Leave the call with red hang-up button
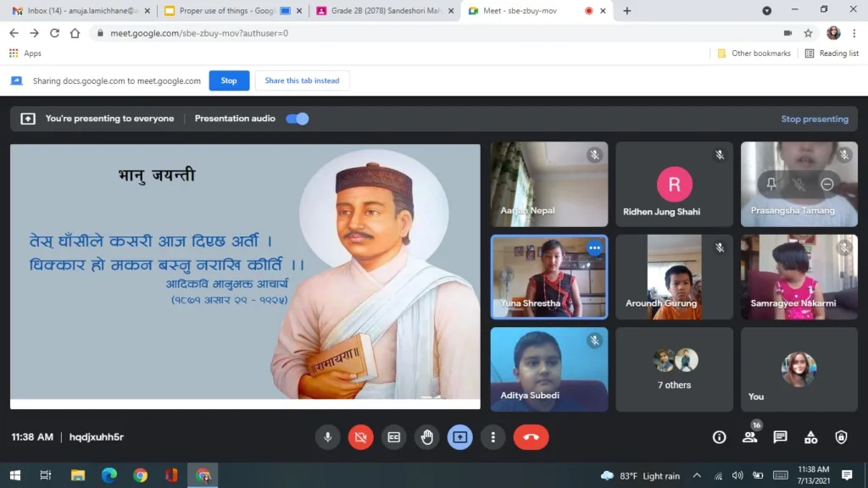The image size is (868, 488). (531, 437)
